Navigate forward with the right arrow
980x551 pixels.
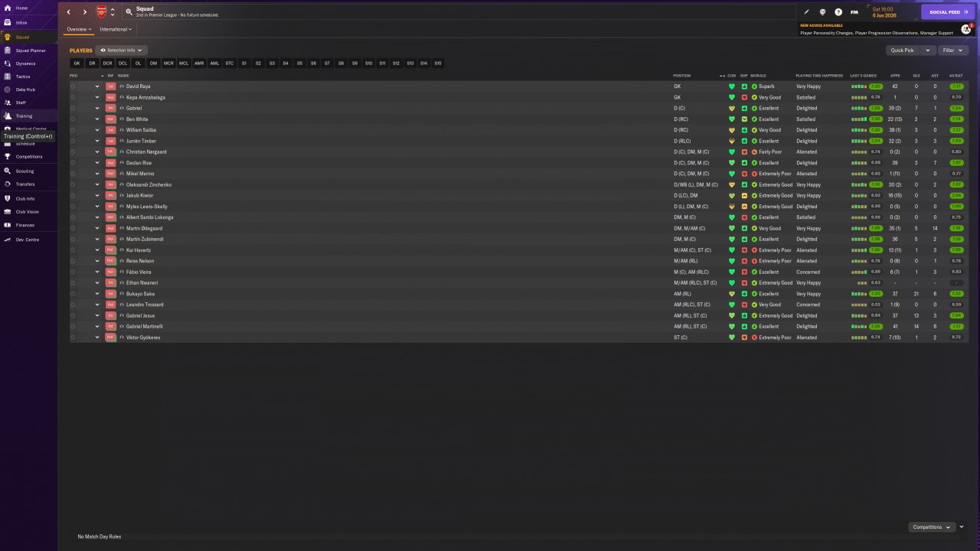point(84,12)
